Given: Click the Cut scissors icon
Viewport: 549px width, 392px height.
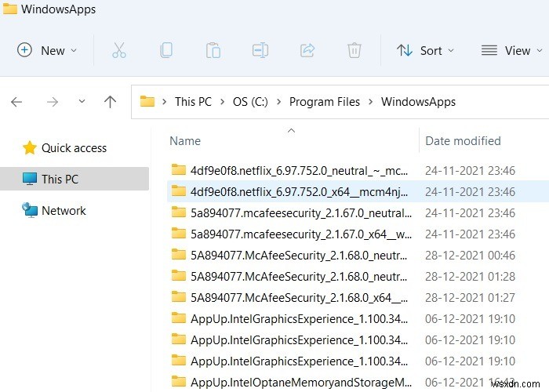Looking at the screenshot, I should 119,50.
